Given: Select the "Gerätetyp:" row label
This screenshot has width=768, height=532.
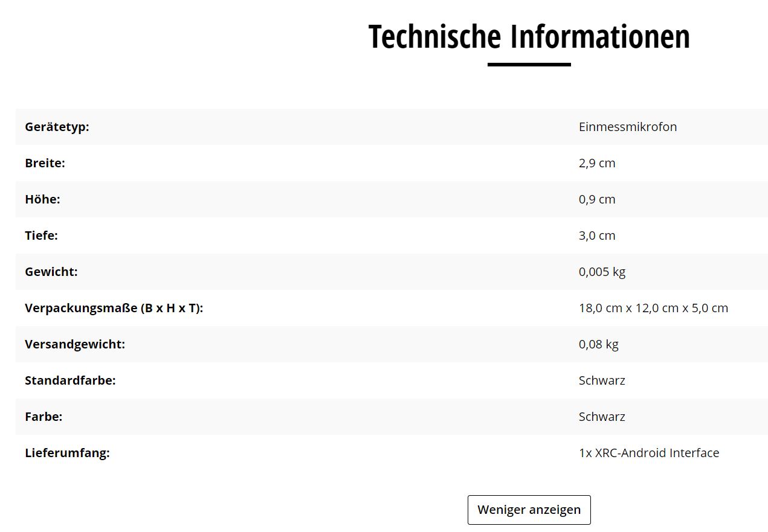Looking at the screenshot, I should point(57,127).
